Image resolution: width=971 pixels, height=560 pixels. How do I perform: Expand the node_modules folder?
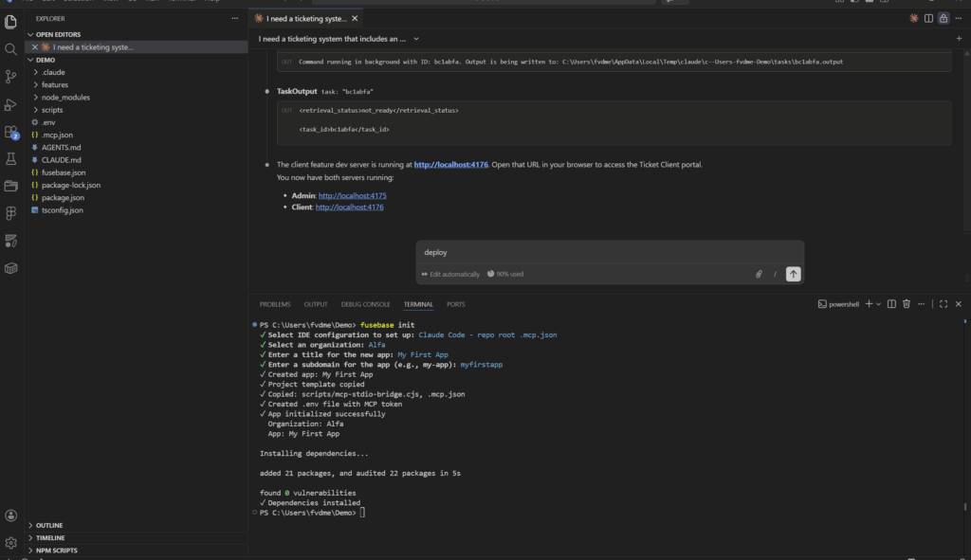(x=64, y=97)
